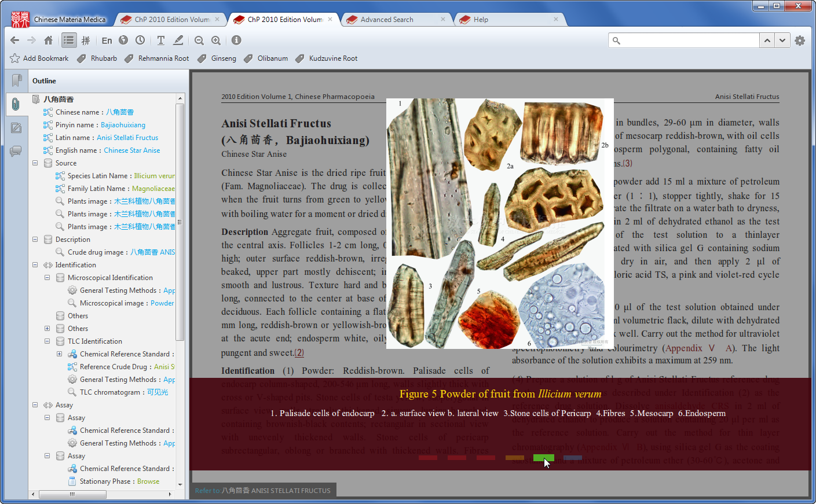816x504 pixels.
Task: Select Chinese Materia Medica home tab
Action: [59, 19]
